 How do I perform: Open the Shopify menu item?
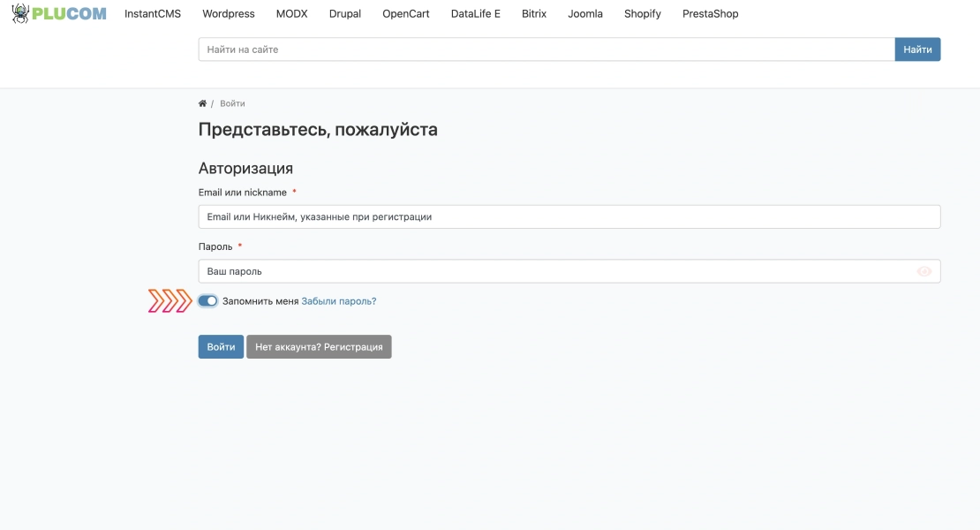(643, 14)
